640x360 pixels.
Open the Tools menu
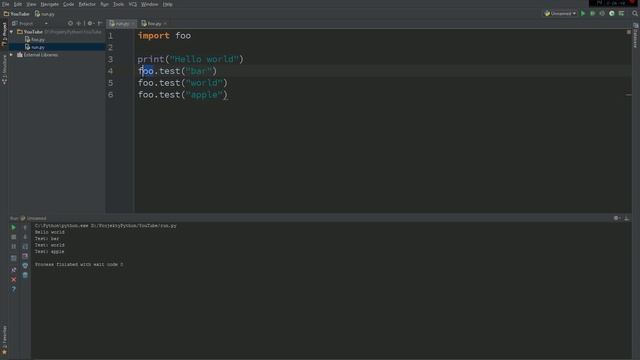pos(118,4)
